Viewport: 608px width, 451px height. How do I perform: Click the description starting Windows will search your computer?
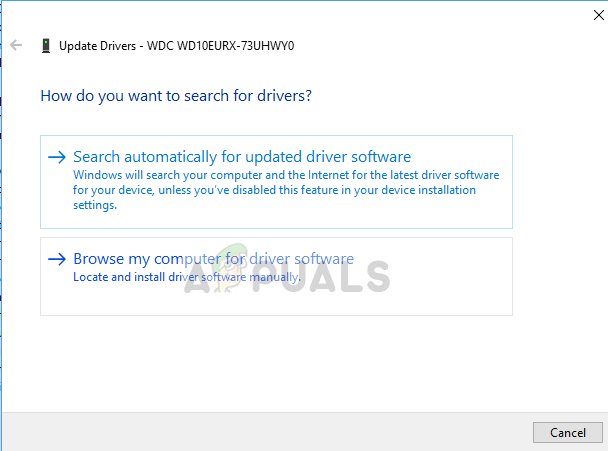pyautogui.click(x=286, y=190)
